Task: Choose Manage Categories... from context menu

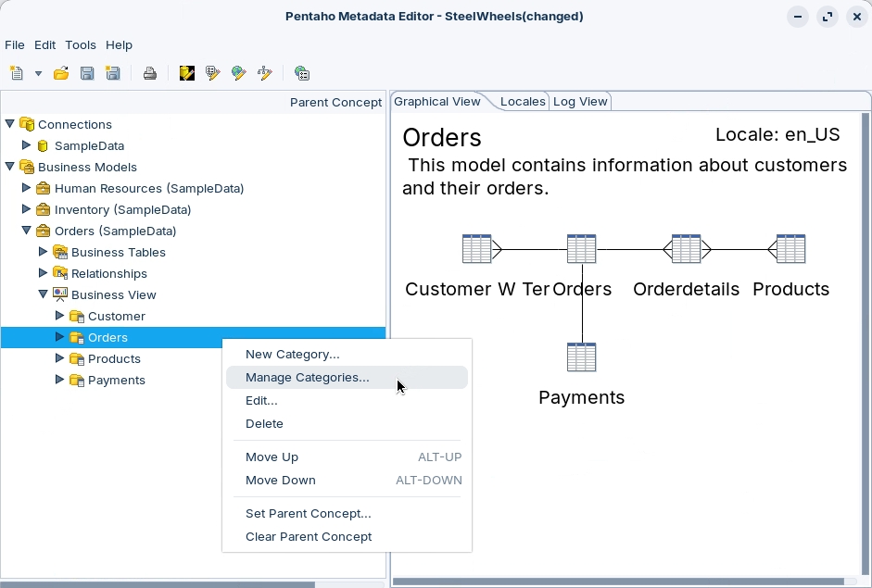Action: coord(307,377)
